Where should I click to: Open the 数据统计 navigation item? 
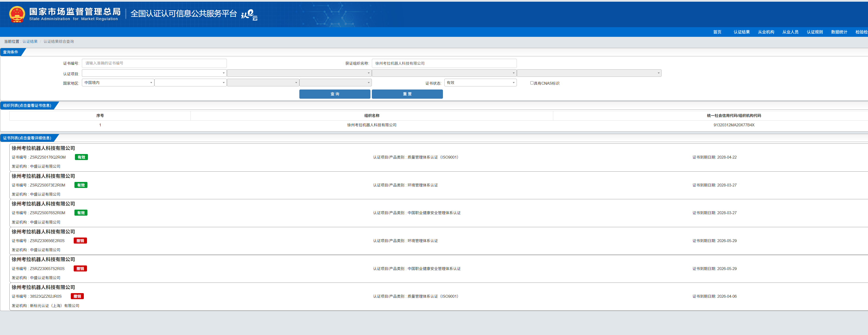tap(839, 32)
